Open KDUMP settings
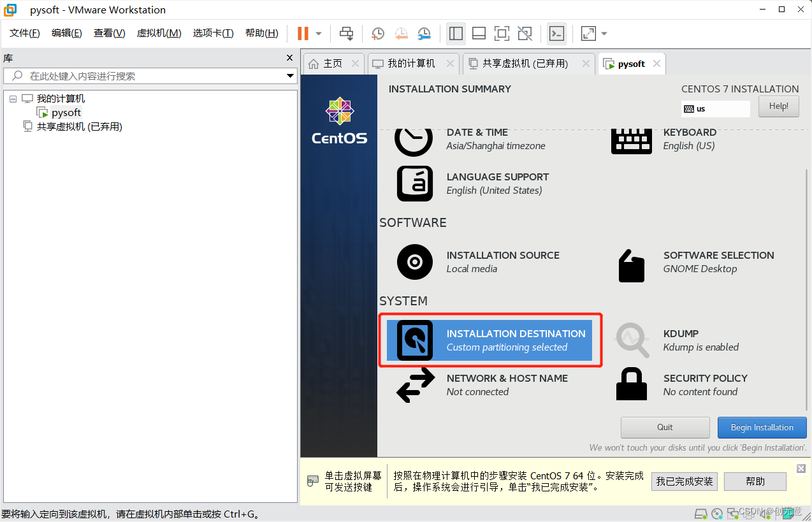The width and height of the screenshot is (812, 522). (676, 340)
